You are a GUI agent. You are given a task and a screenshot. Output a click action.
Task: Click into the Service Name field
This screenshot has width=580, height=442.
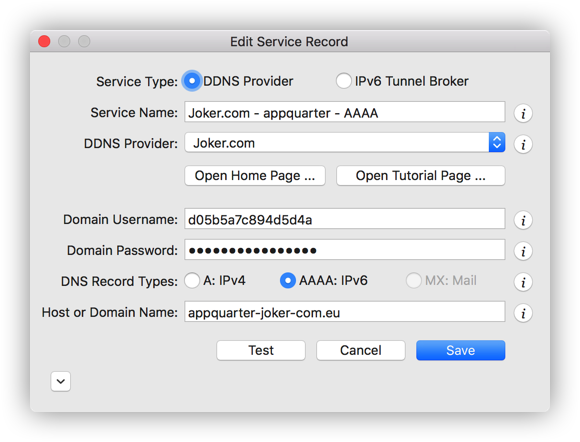coord(345,112)
